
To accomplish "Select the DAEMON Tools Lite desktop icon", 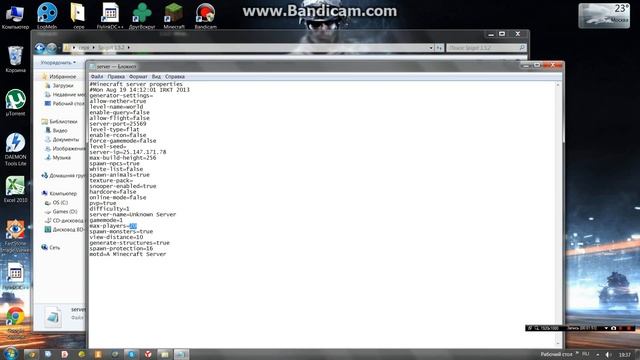I will 16,149.
